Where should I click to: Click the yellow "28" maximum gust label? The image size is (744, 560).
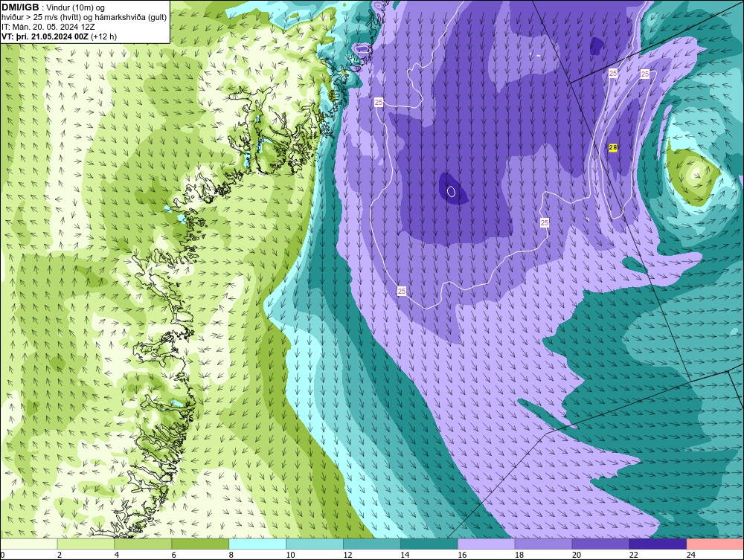click(x=612, y=147)
